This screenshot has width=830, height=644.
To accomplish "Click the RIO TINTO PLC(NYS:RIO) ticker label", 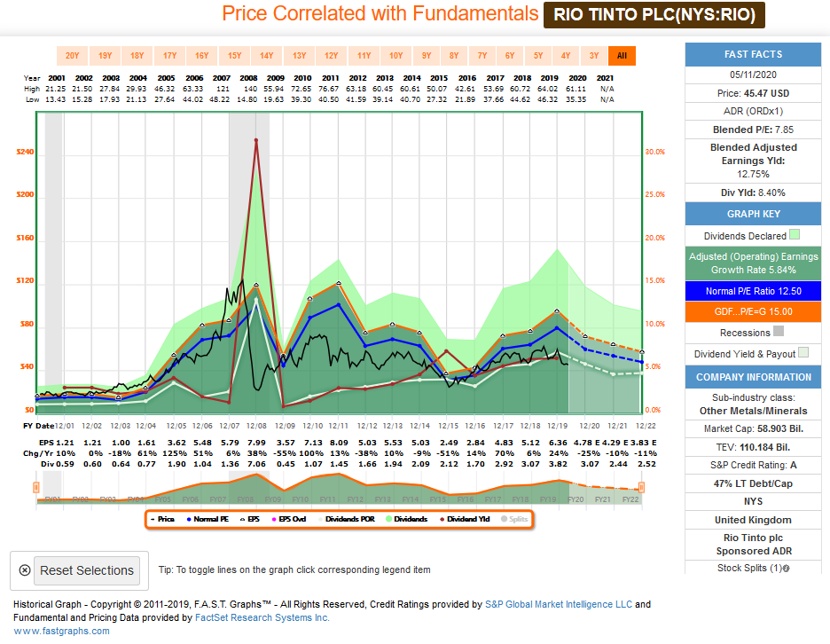I will (654, 15).
